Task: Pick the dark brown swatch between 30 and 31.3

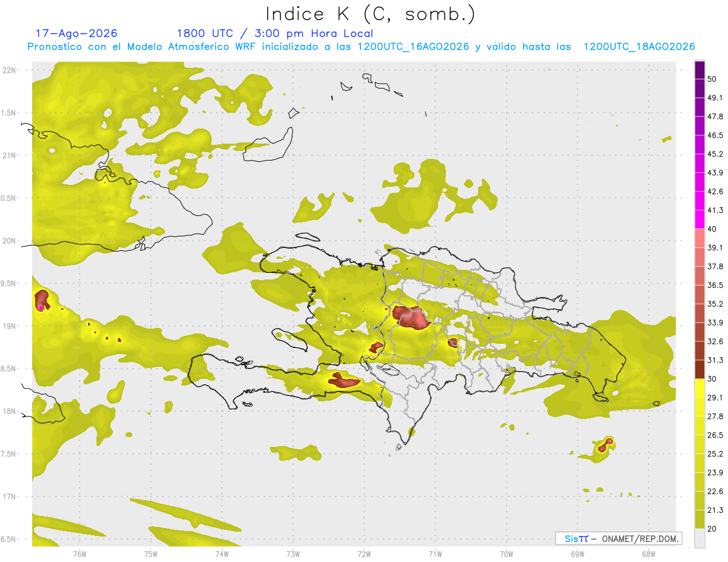Action: pyautogui.click(x=699, y=369)
